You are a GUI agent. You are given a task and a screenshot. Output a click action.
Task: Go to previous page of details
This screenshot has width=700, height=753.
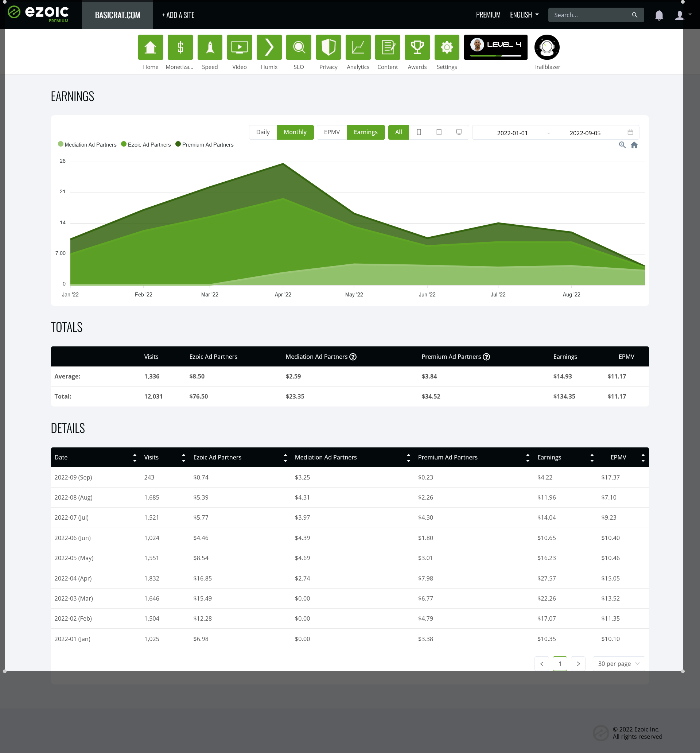pos(542,664)
